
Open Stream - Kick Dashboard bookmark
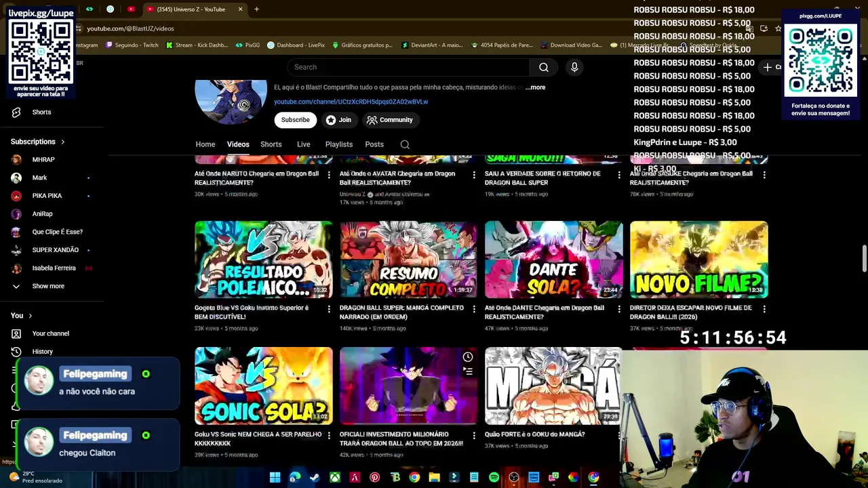[197, 45]
